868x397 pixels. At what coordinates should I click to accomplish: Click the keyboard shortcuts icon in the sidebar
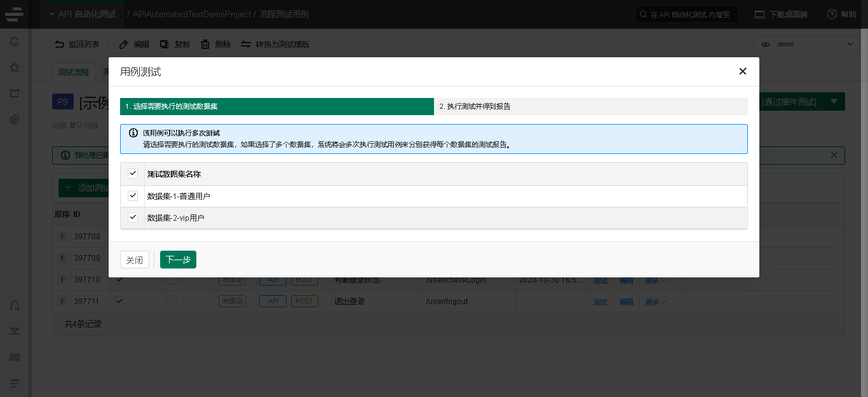tap(15, 357)
